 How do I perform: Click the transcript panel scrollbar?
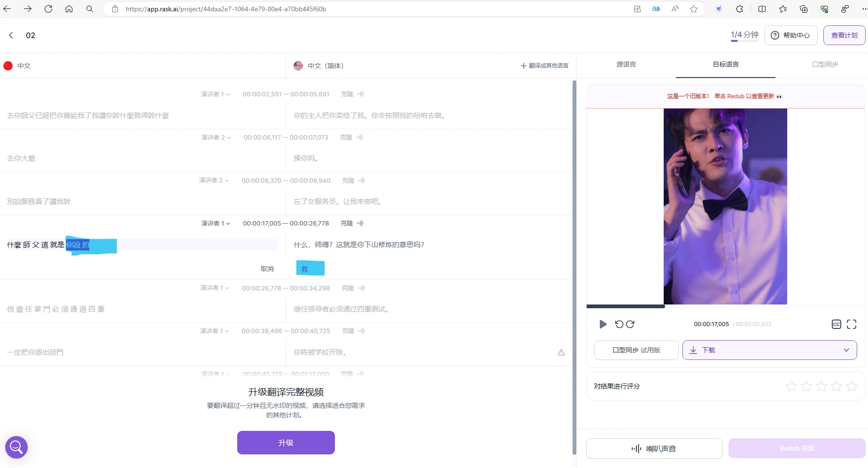tap(574, 268)
